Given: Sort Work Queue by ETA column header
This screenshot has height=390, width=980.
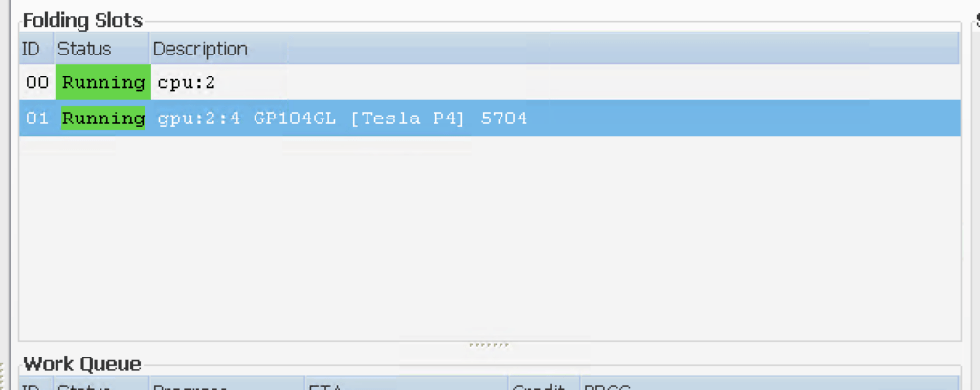Looking at the screenshot, I should pyautogui.click(x=406, y=383).
